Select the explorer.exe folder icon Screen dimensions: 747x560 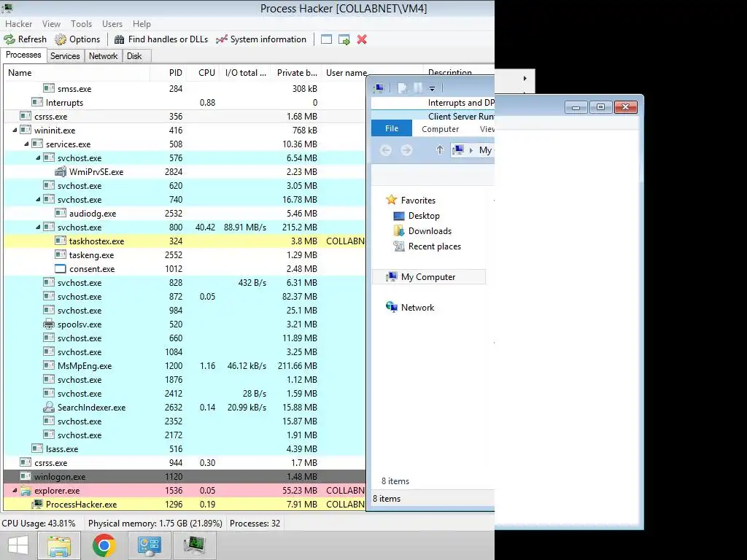click(x=26, y=490)
